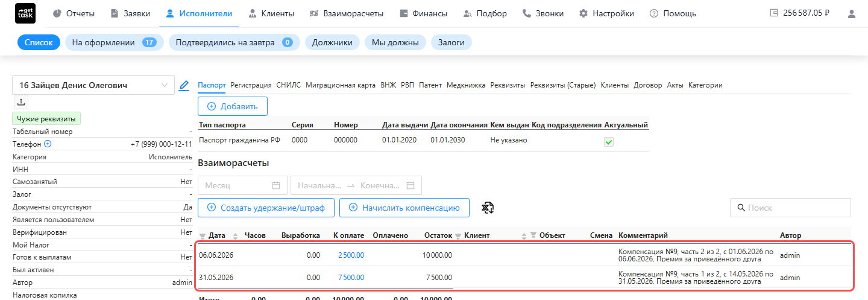Viewport: 868px width, 300px height.
Task: Sort by the Дата column arrows
Action: [x=235, y=236]
